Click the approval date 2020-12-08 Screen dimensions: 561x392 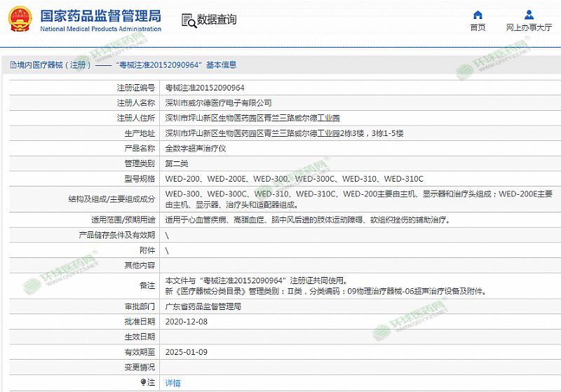(186, 322)
